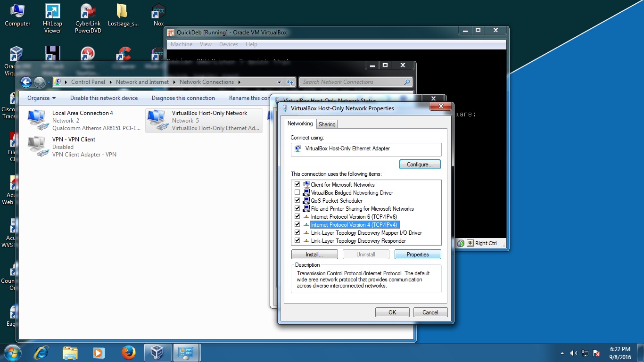
Task: Click the Control Panel breadcrumb
Action: [88, 82]
